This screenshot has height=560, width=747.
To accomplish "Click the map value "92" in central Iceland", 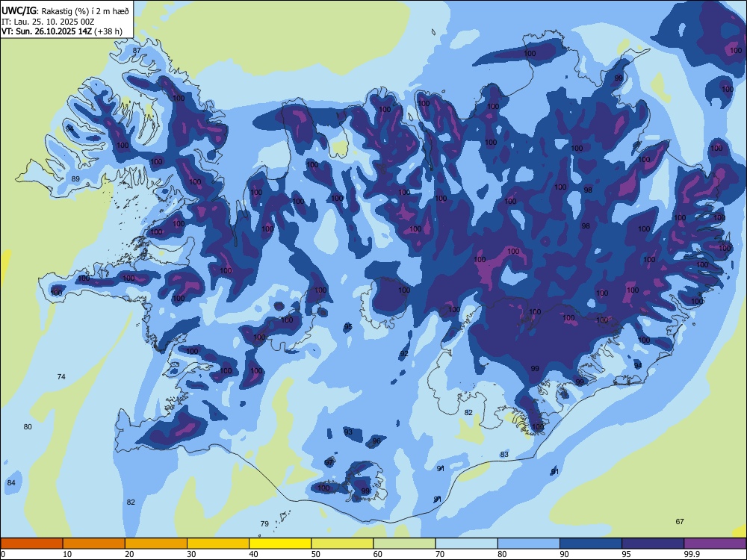I will [x=404, y=354].
